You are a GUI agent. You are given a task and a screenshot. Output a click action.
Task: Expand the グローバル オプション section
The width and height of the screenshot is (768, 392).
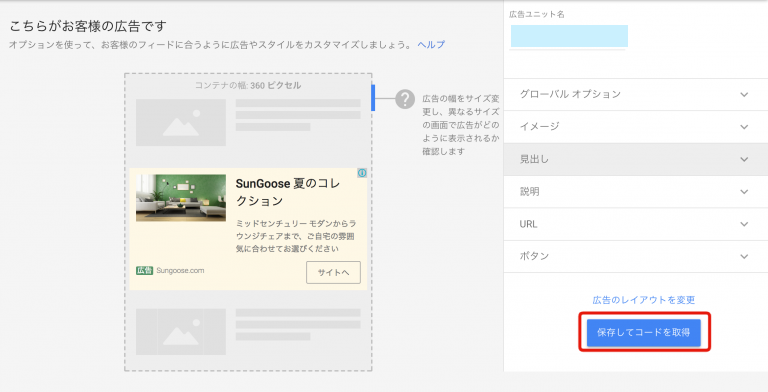point(636,95)
